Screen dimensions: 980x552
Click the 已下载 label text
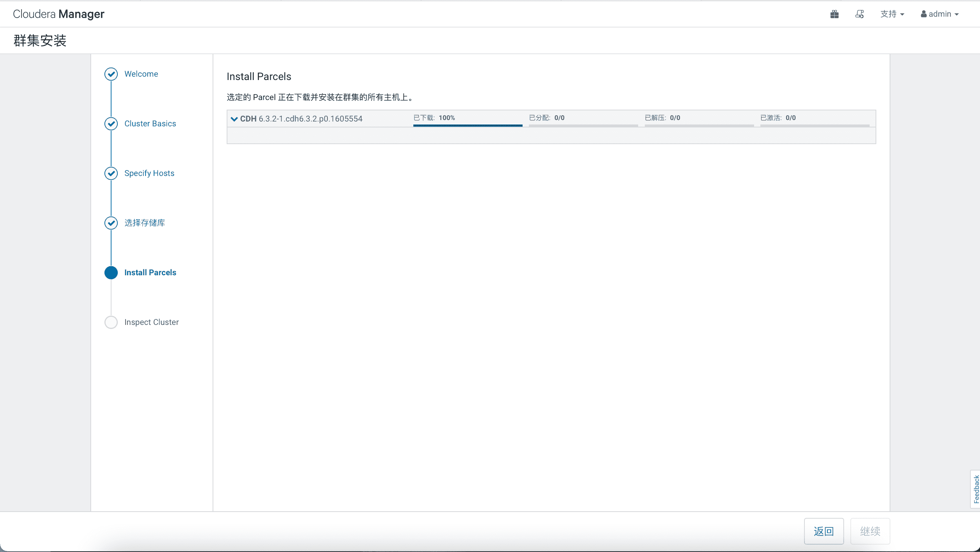424,118
